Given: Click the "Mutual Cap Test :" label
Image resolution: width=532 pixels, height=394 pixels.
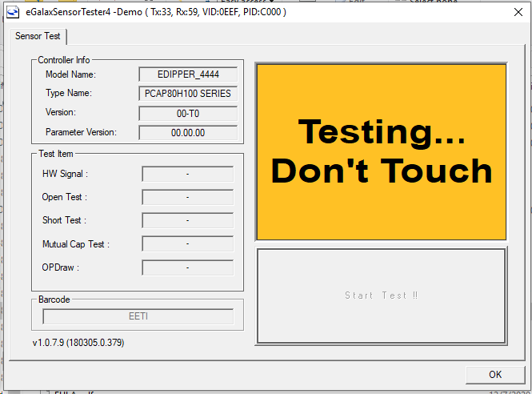Looking at the screenshot, I should click(76, 244).
